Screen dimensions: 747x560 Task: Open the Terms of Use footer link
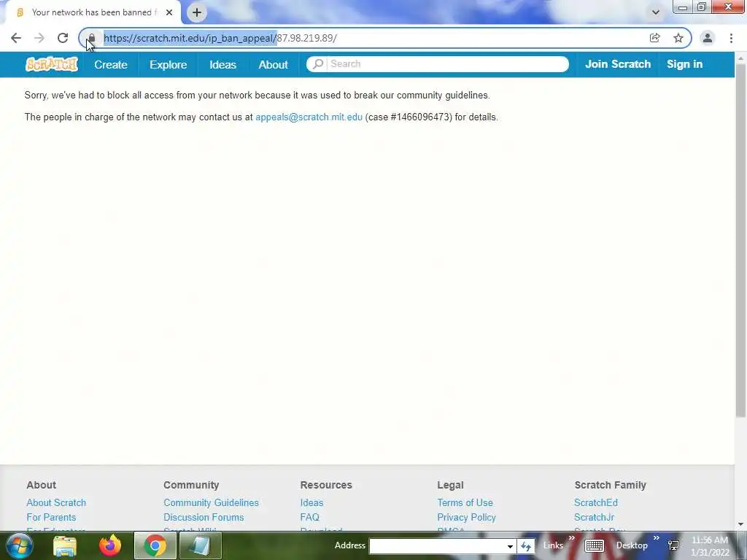[x=465, y=503]
